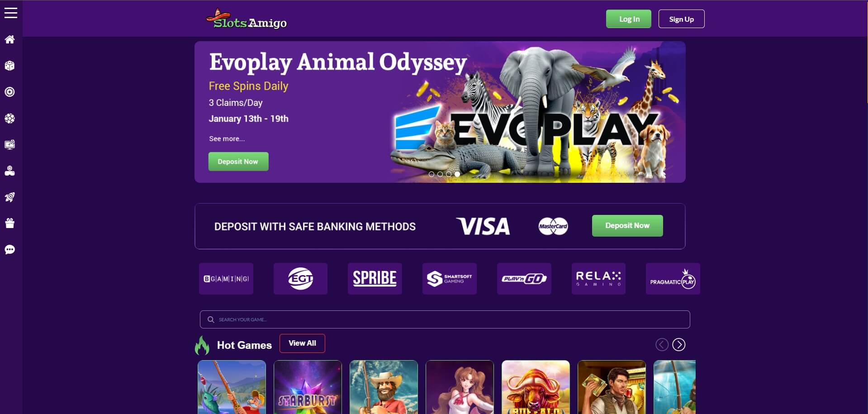Click the Search Your Game field
Viewport: 868px width, 414px height.
445,319
